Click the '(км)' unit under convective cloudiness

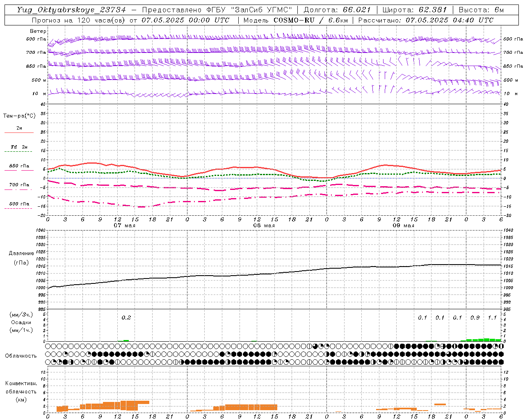point(21,399)
